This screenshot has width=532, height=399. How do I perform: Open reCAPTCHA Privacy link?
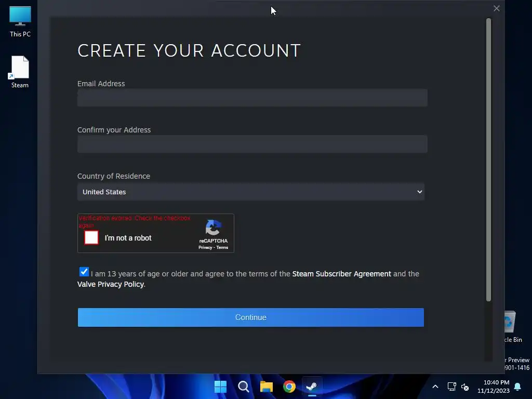point(205,247)
